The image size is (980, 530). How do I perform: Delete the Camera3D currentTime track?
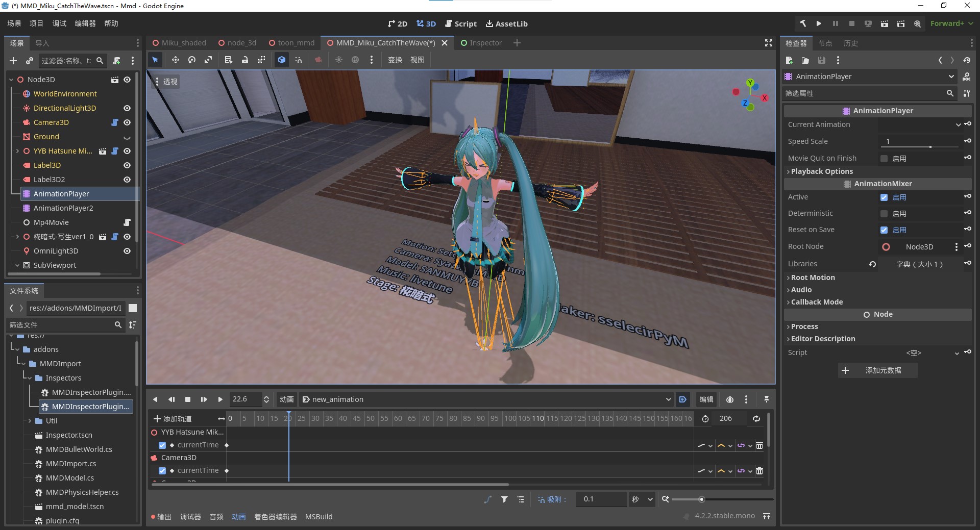click(759, 471)
